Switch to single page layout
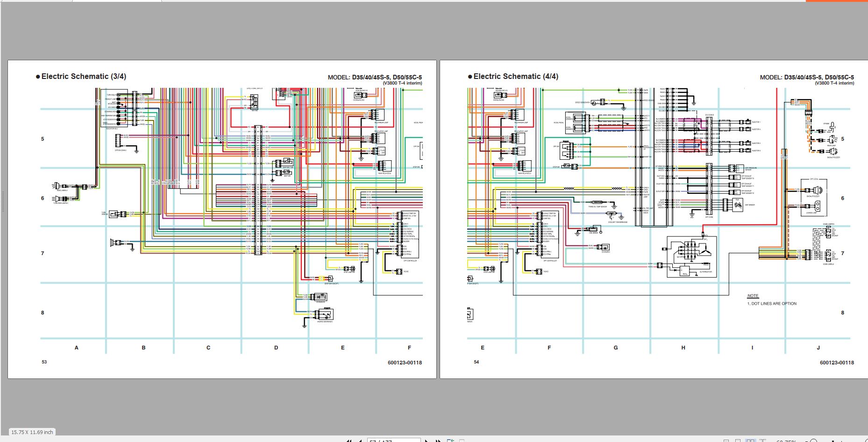 (x=726, y=441)
